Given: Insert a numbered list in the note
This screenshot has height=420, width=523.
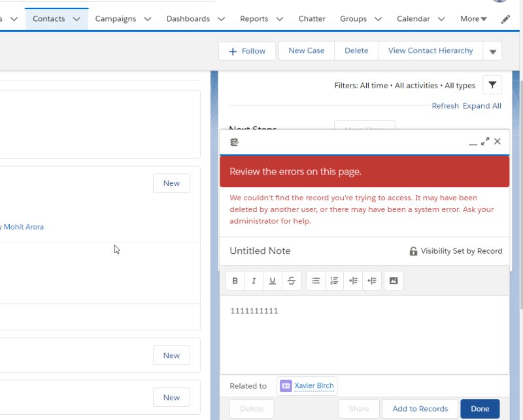Looking at the screenshot, I should [334, 281].
